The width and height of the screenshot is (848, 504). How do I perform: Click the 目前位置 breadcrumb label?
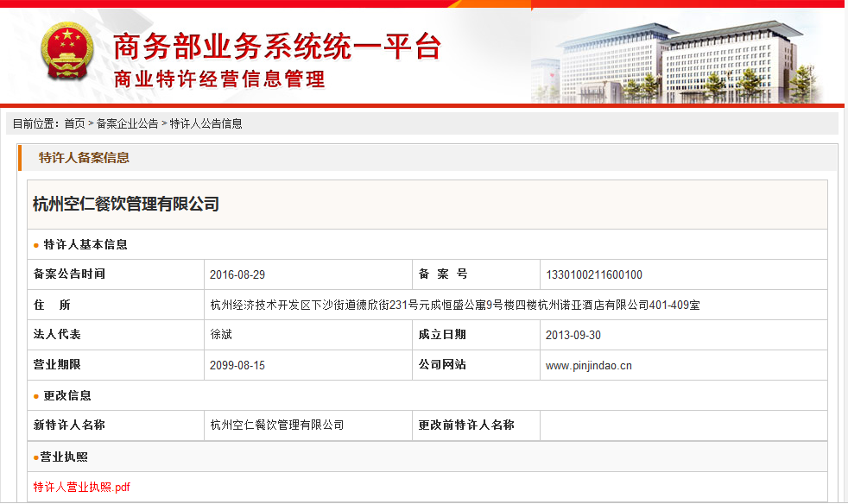tap(36, 123)
